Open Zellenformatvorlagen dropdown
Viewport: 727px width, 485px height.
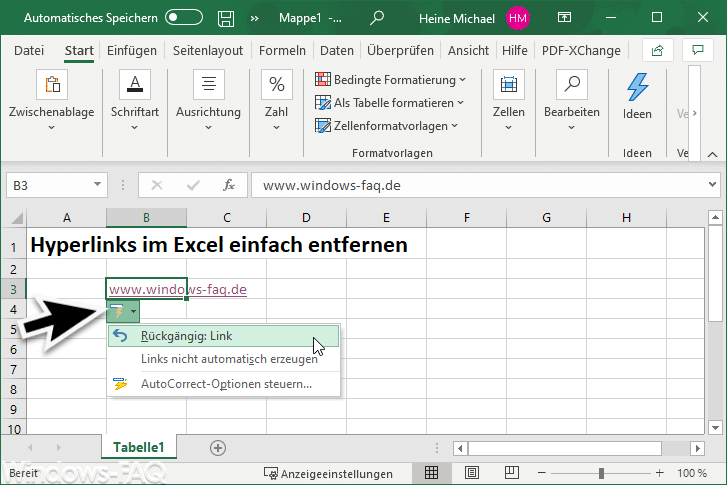click(x=387, y=126)
